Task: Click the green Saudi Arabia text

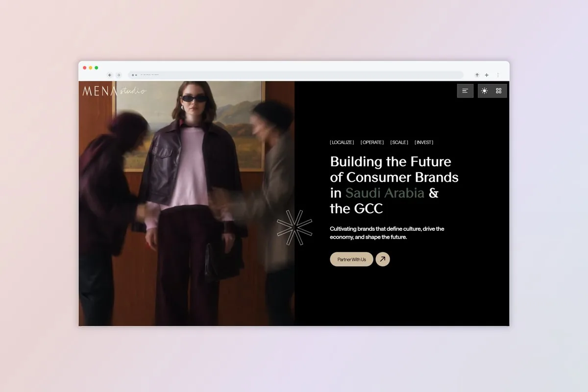Action: pos(385,193)
